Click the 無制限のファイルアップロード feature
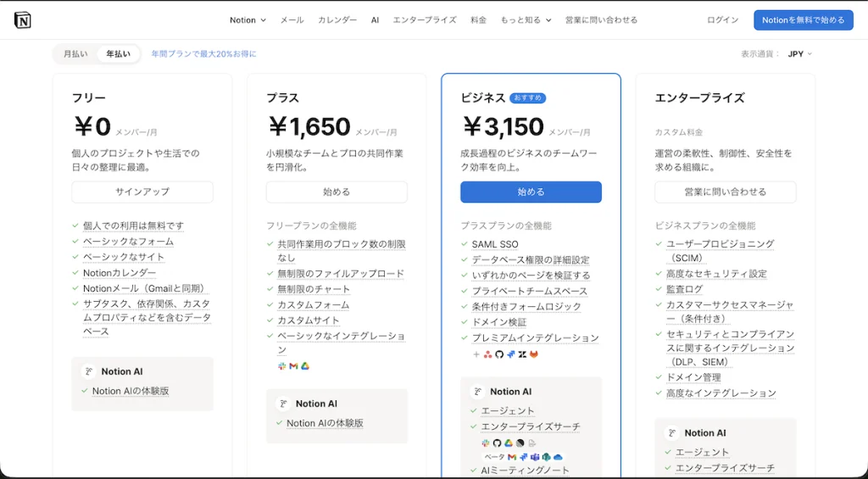Screen dimensions: 868x479 pyautogui.click(x=341, y=274)
